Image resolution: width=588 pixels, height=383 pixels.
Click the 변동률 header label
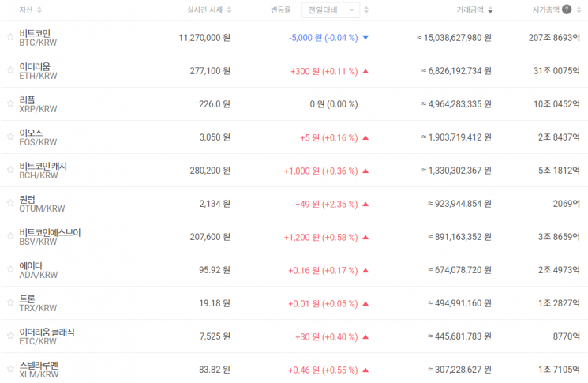click(281, 10)
